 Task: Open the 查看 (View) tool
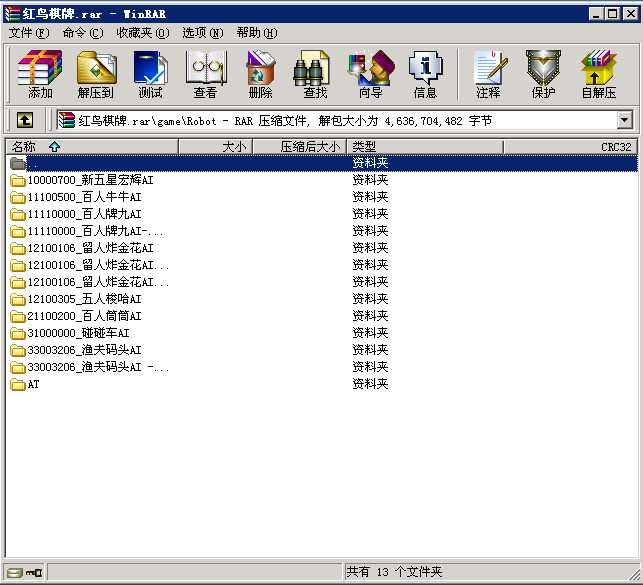tap(205, 74)
